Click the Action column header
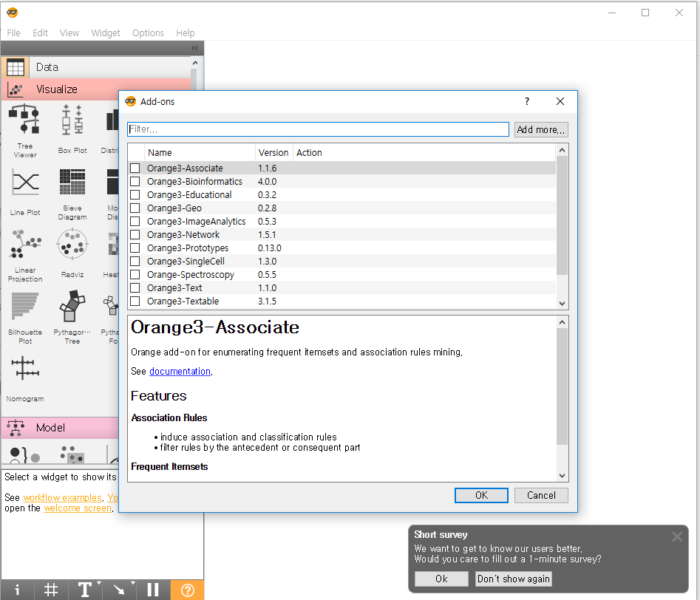The image size is (700, 600). [424, 153]
